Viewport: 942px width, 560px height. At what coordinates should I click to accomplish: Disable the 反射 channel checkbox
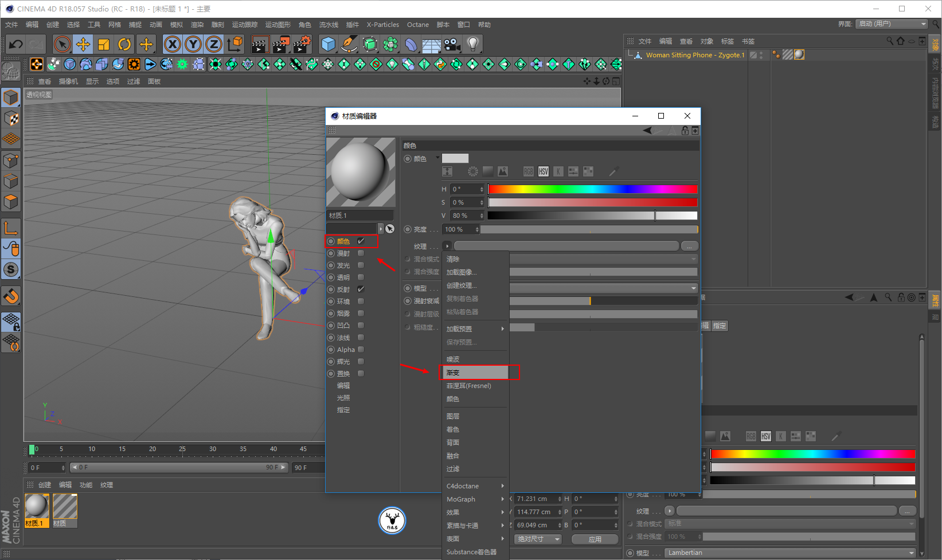pyautogui.click(x=361, y=289)
